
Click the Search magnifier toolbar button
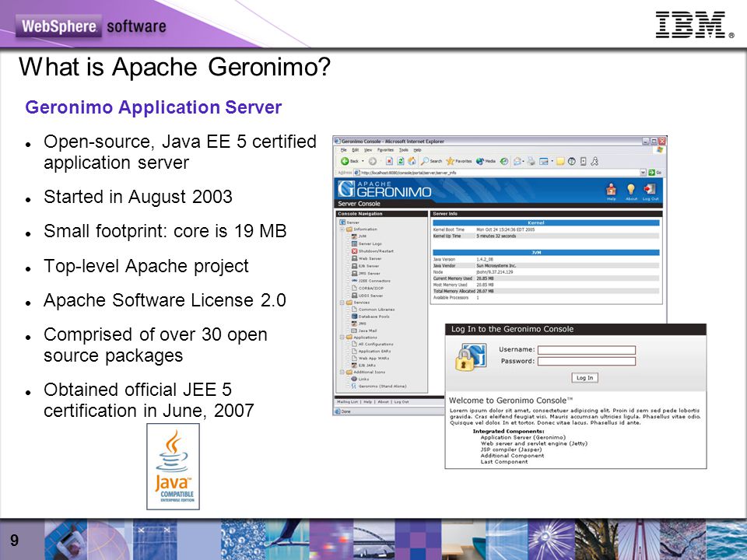click(x=432, y=162)
